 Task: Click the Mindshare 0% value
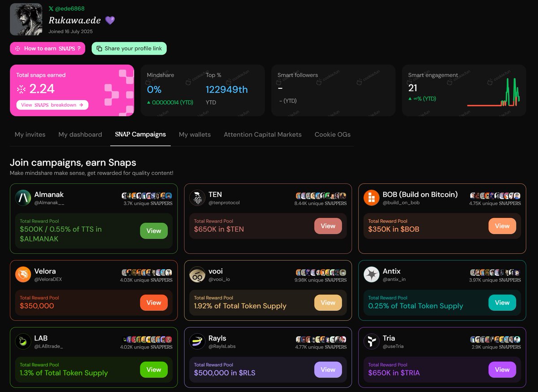coord(154,89)
